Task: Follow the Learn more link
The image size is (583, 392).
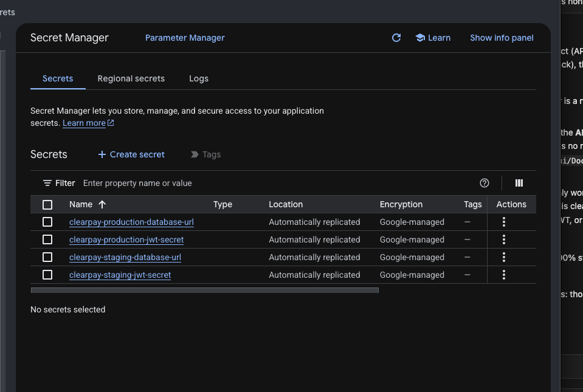Action: (x=84, y=123)
